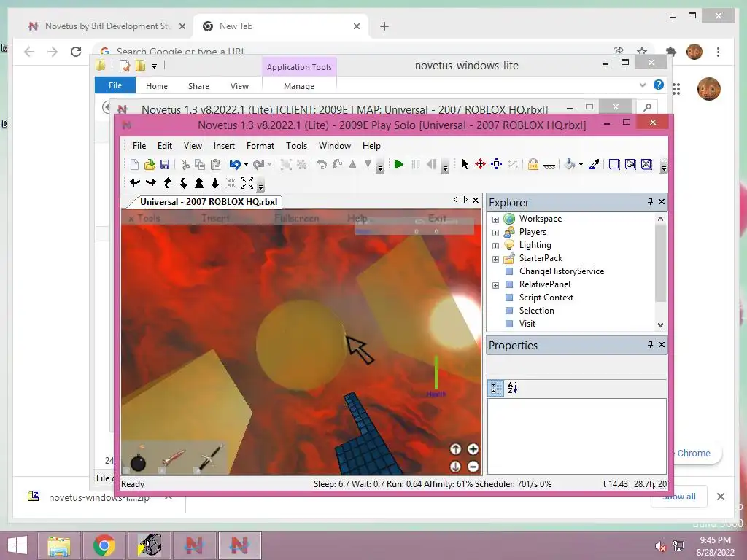Open the redo history dropdown arrow
Screen dimensions: 747x560
(x=270, y=165)
